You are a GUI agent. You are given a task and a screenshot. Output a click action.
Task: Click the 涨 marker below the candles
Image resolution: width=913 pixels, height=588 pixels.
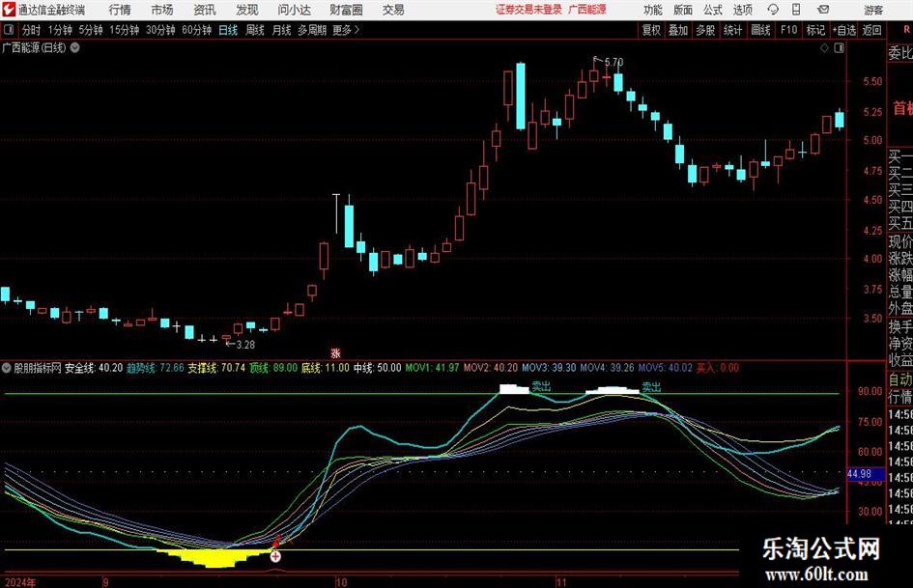coord(335,352)
